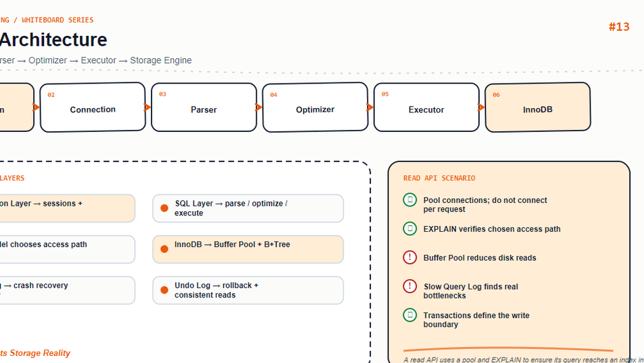Click the orange bullet beside InnoDB Buffer Pool
Image resolution: width=644 pixels, height=363 pixels.
[x=164, y=249]
